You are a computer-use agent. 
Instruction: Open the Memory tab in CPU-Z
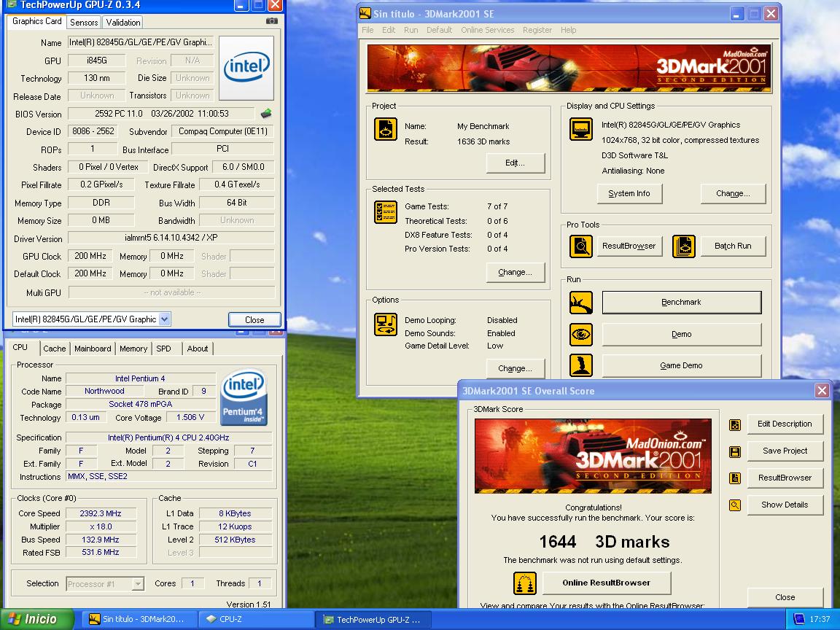[x=133, y=349]
